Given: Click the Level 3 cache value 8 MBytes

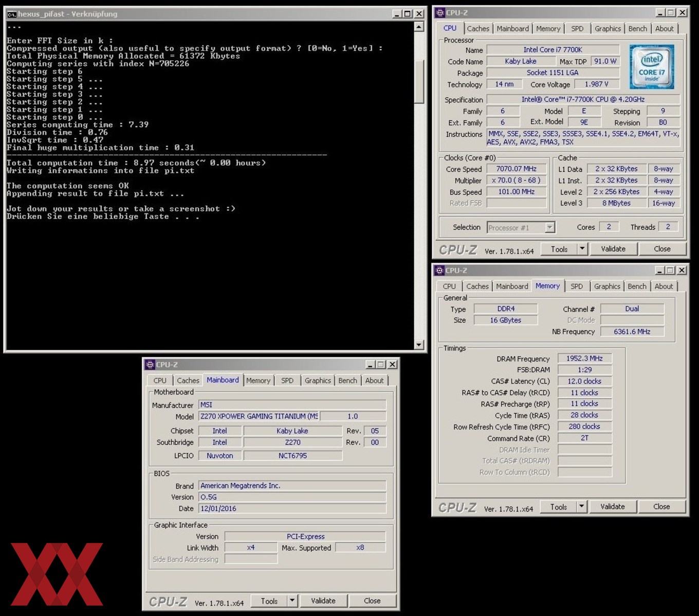Looking at the screenshot, I should point(616,203).
